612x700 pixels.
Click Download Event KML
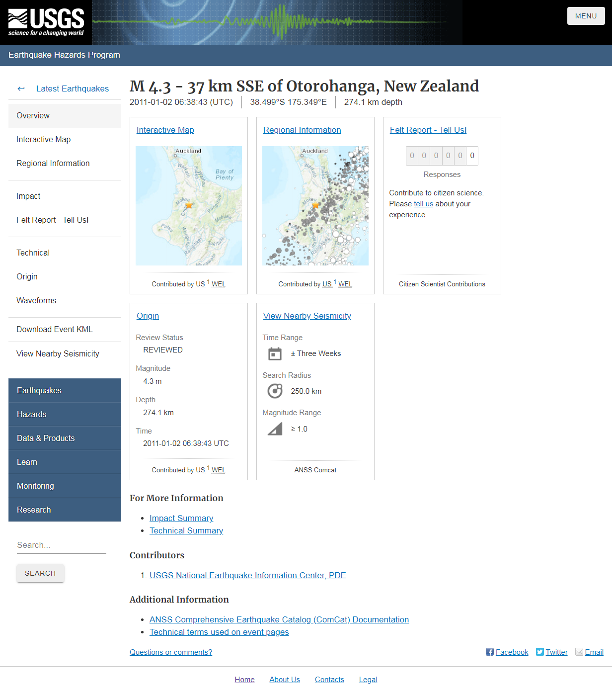65,330
